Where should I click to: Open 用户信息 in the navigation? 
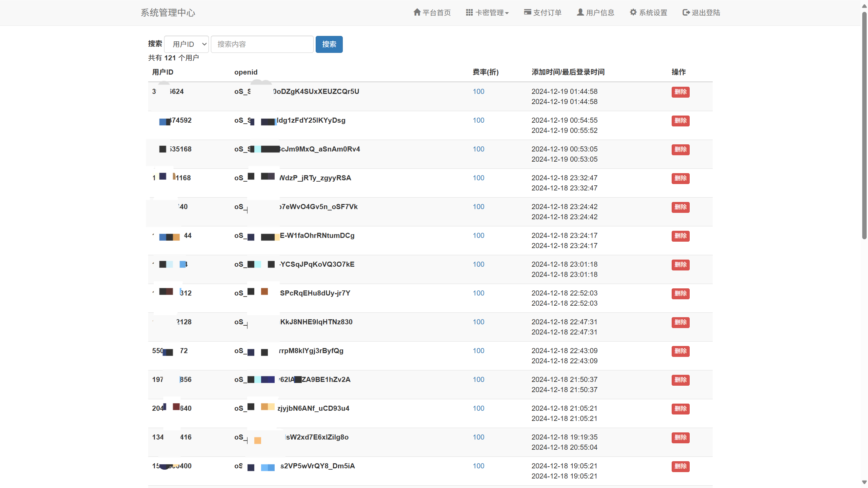(596, 13)
